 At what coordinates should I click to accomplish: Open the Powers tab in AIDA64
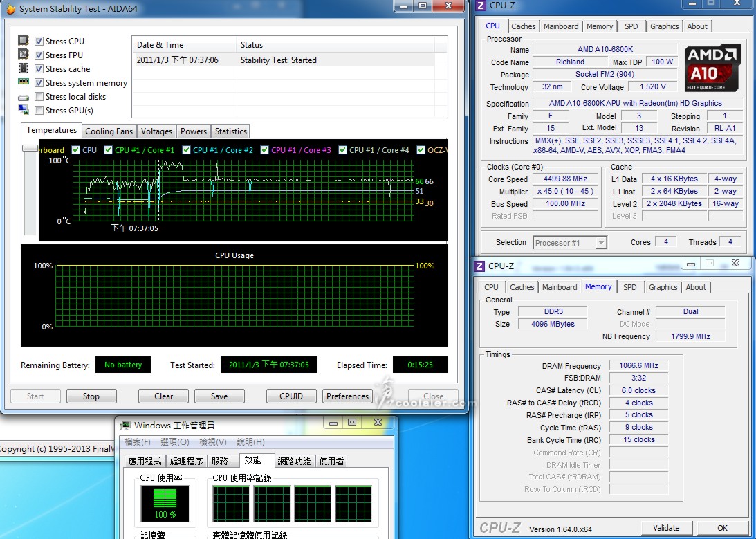click(194, 131)
